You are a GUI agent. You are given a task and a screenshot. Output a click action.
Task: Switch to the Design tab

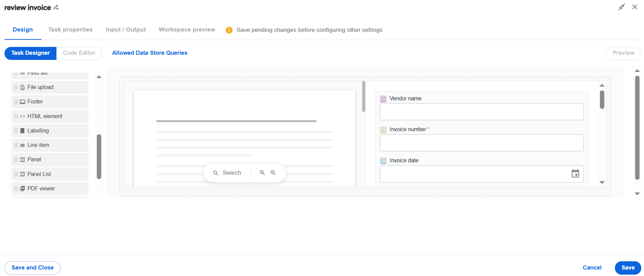[x=23, y=29]
